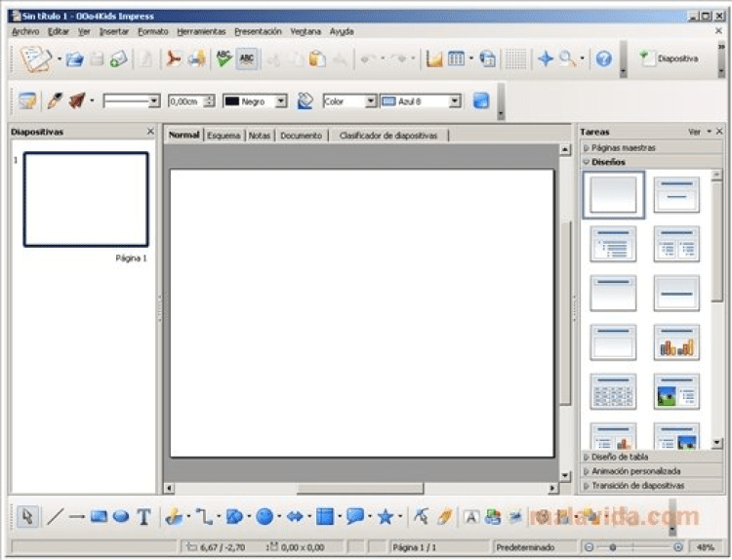732x560 pixels.
Task: Toggle automatic spellchecking ABC button
Action: click(247, 59)
